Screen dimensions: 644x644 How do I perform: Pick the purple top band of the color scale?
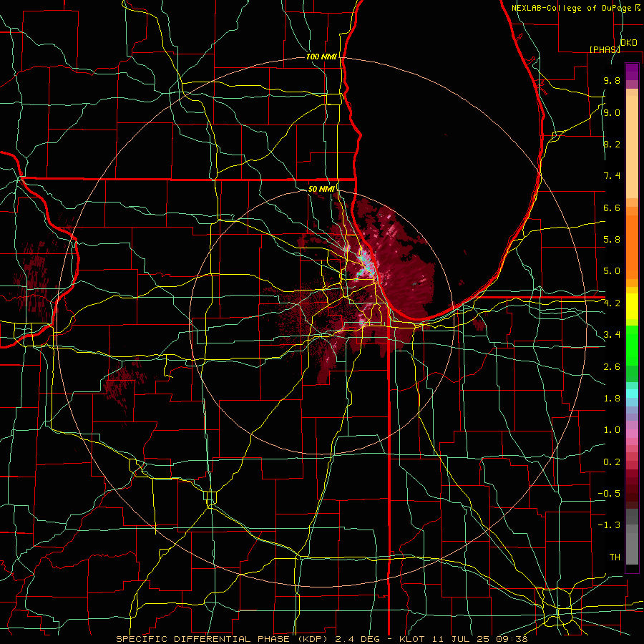(632, 72)
